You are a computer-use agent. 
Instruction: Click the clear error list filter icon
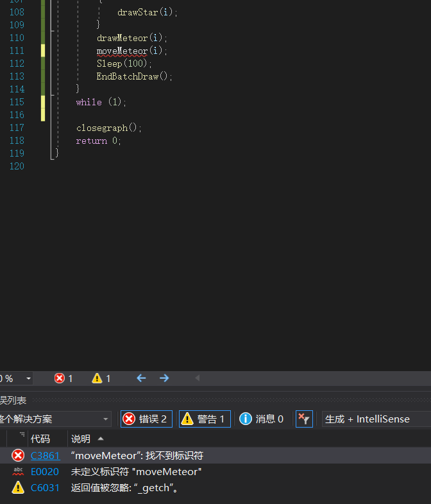click(304, 419)
